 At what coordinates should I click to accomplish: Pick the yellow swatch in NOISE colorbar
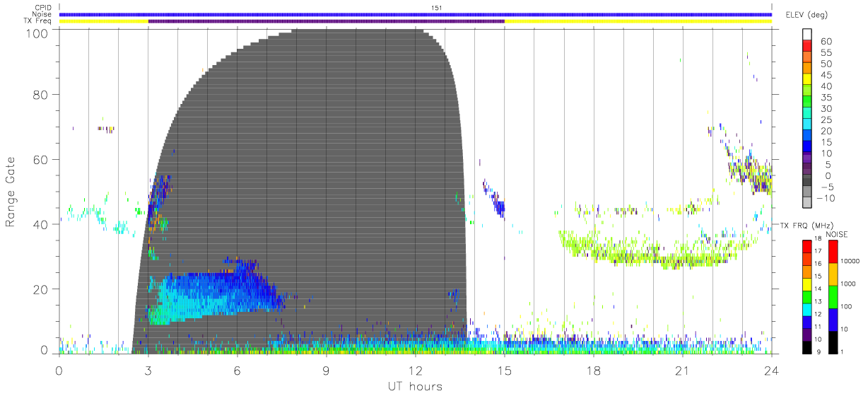832,274
